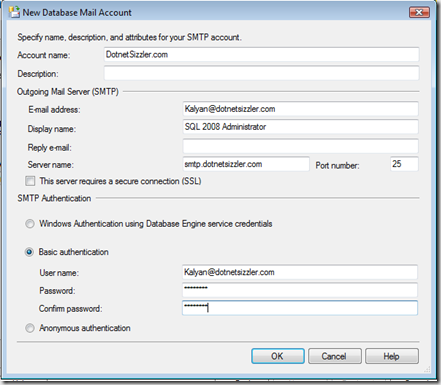
Task: Click the Server name field
Action: click(246, 164)
